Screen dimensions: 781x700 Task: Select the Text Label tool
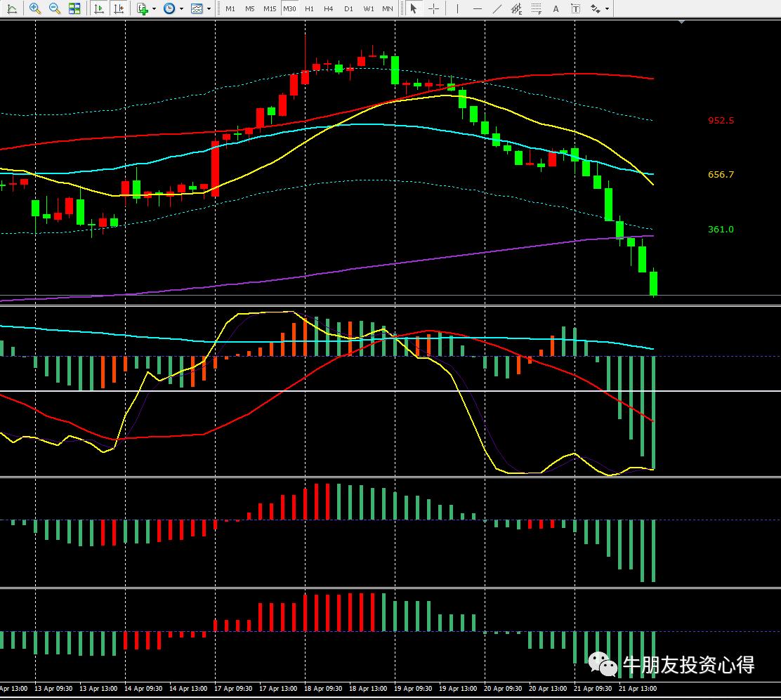coord(576,8)
